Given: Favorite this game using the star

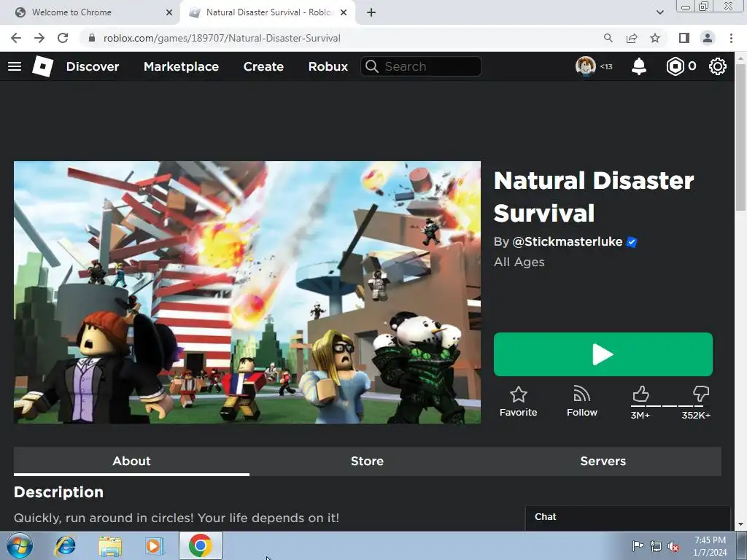Looking at the screenshot, I should (519, 402).
